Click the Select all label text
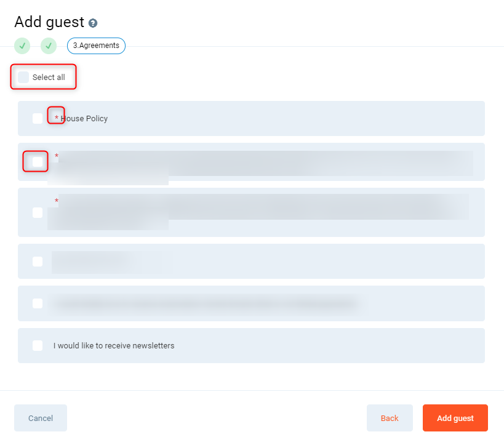 coord(49,78)
